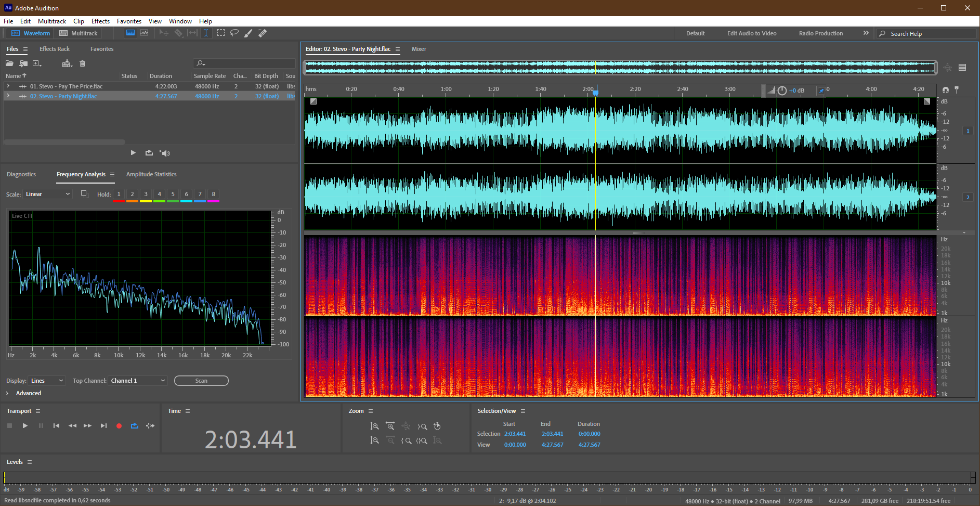The height and width of the screenshot is (506, 980).
Task: Select the Time Selection tool
Action: (x=206, y=33)
